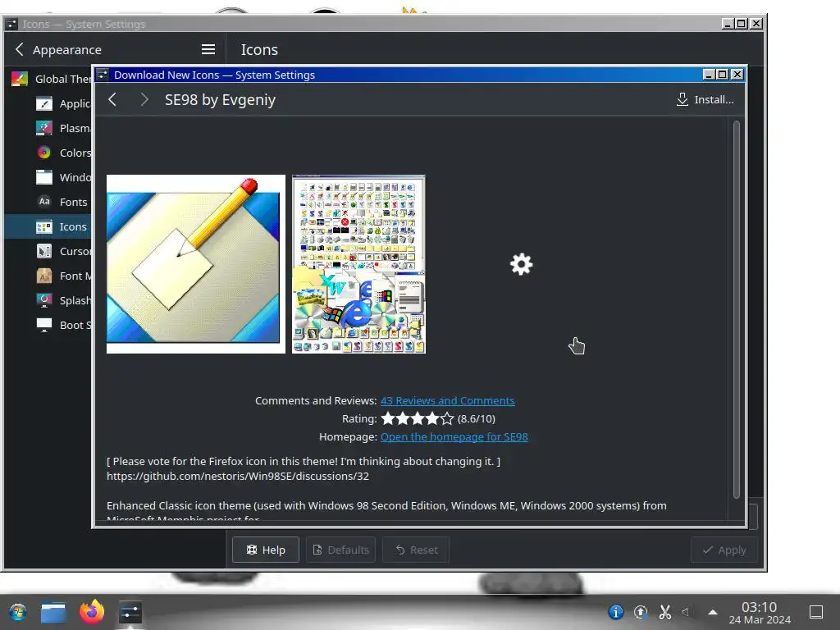Click the show desktop button in taskbar
Image resolution: width=840 pixels, height=630 pixels.
[x=816, y=612]
